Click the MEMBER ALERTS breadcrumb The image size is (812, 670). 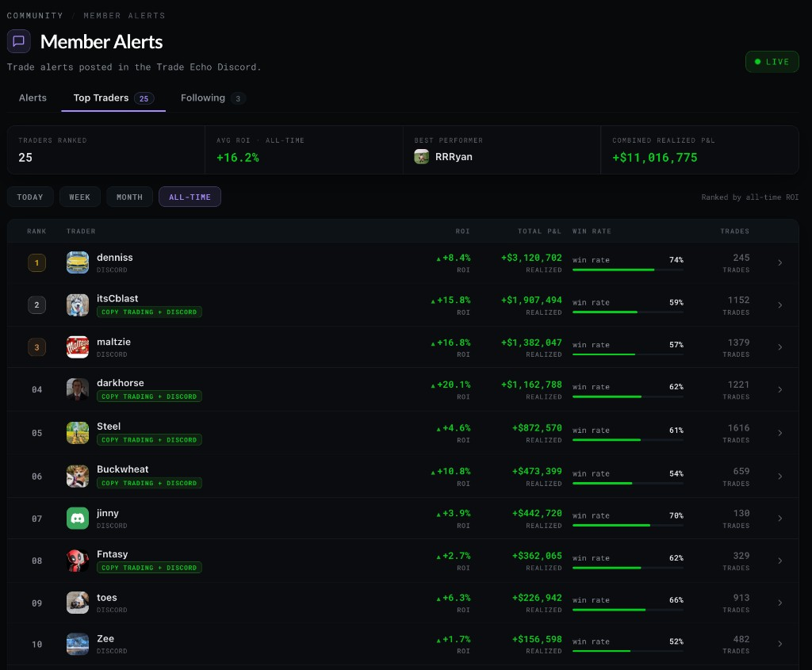(x=124, y=16)
